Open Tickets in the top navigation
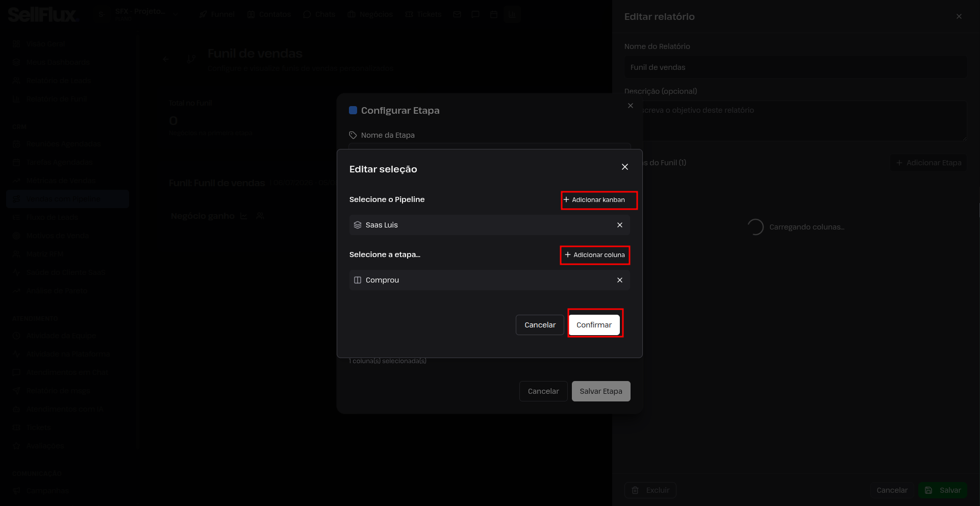The width and height of the screenshot is (980, 506). pos(423,14)
